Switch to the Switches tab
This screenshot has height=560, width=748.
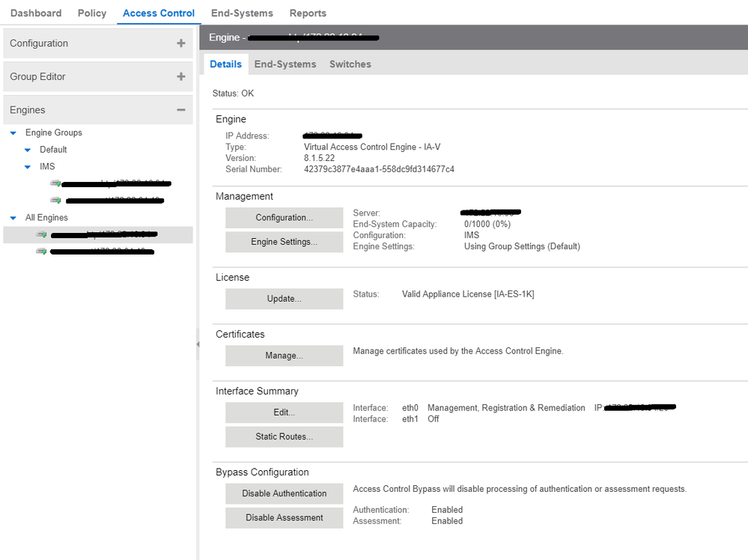[350, 64]
